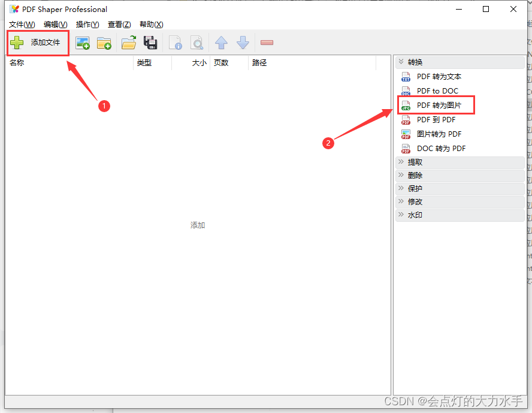Viewport: 532px width, 413px height.
Task: Click the move up arrow icon
Action: coord(221,43)
